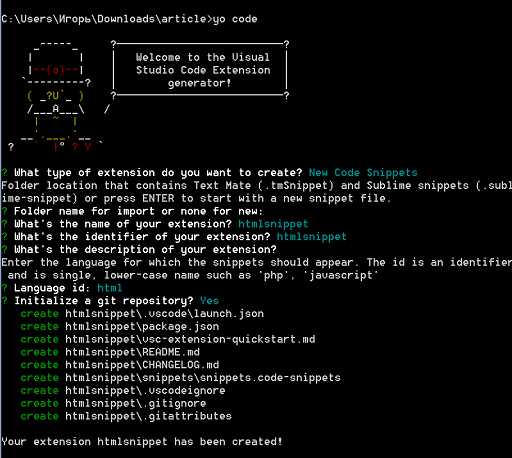Select the 'New Code Snippets' answer text
This screenshot has width=512, height=458.
(x=363, y=173)
